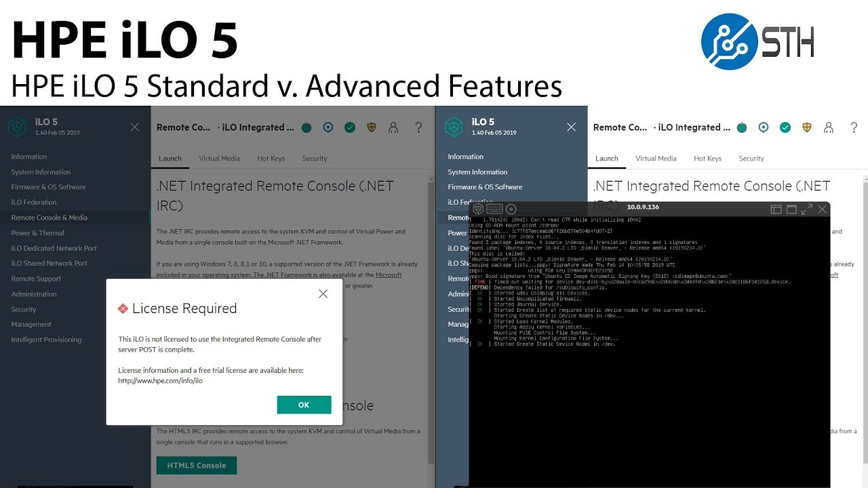Click the HTML5 Console button
Viewport: 868px width, 488px height.
(x=197, y=466)
